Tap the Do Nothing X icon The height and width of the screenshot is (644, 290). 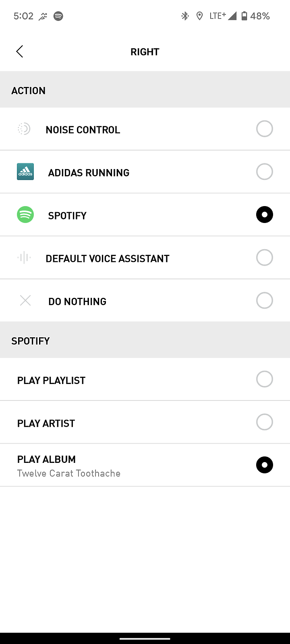tap(25, 300)
